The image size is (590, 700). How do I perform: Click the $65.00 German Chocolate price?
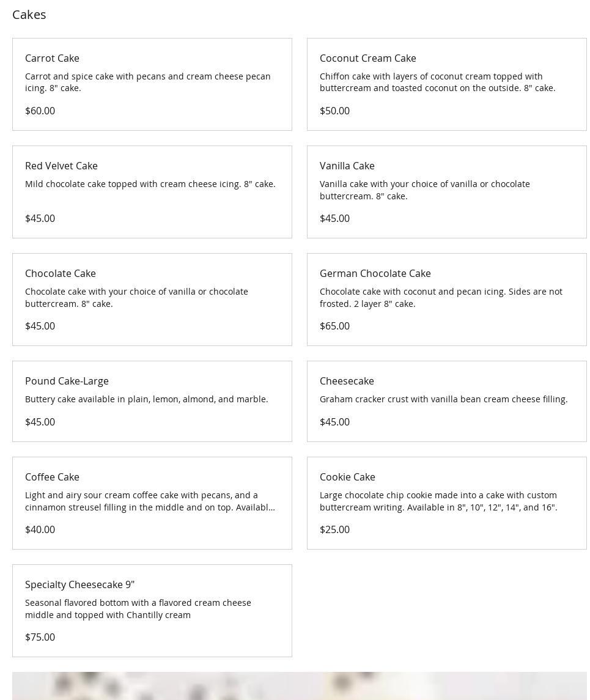pyautogui.click(x=334, y=326)
